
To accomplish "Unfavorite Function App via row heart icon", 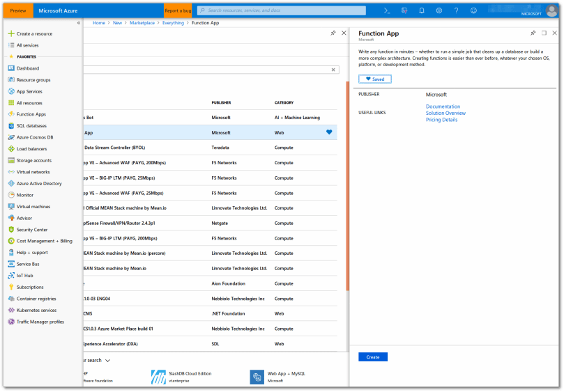I will (329, 132).
